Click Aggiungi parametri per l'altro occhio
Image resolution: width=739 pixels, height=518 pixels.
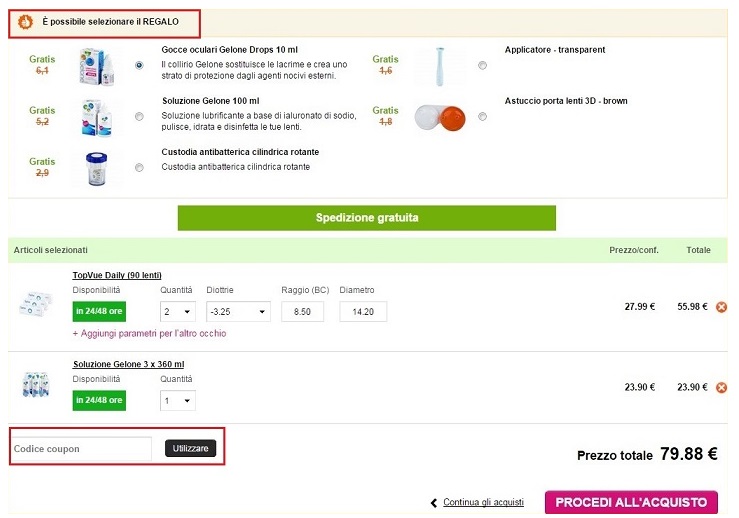[x=149, y=334]
